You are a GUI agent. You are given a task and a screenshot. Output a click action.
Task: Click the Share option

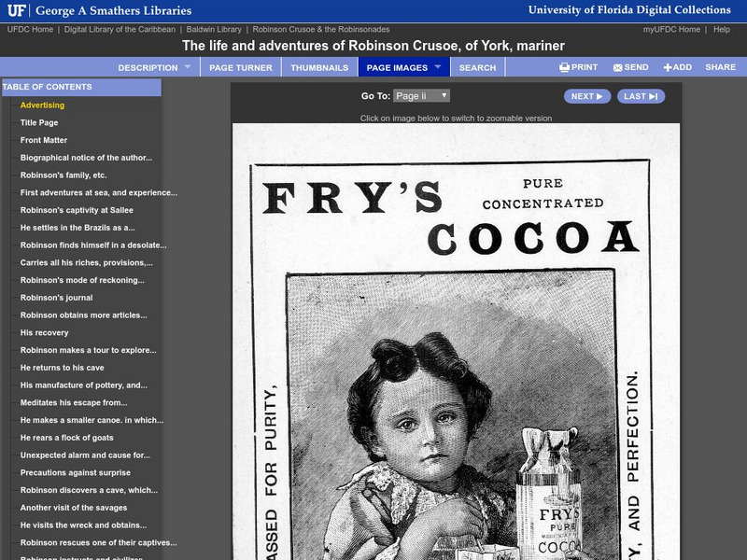point(720,67)
